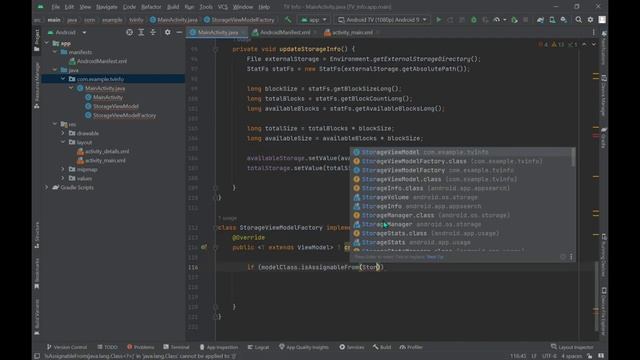
Task: Open Project panel options gear
Action: [x=167, y=32]
